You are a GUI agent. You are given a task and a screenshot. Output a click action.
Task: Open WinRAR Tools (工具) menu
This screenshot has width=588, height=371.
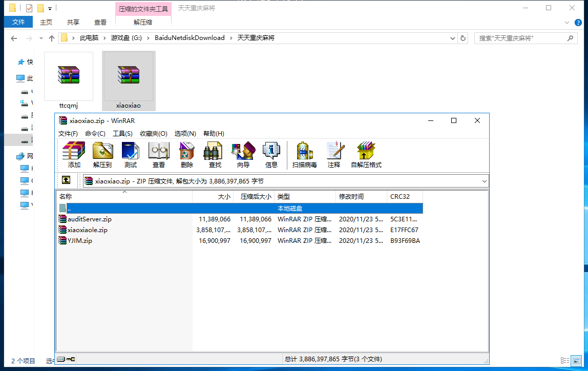pyautogui.click(x=122, y=134)
